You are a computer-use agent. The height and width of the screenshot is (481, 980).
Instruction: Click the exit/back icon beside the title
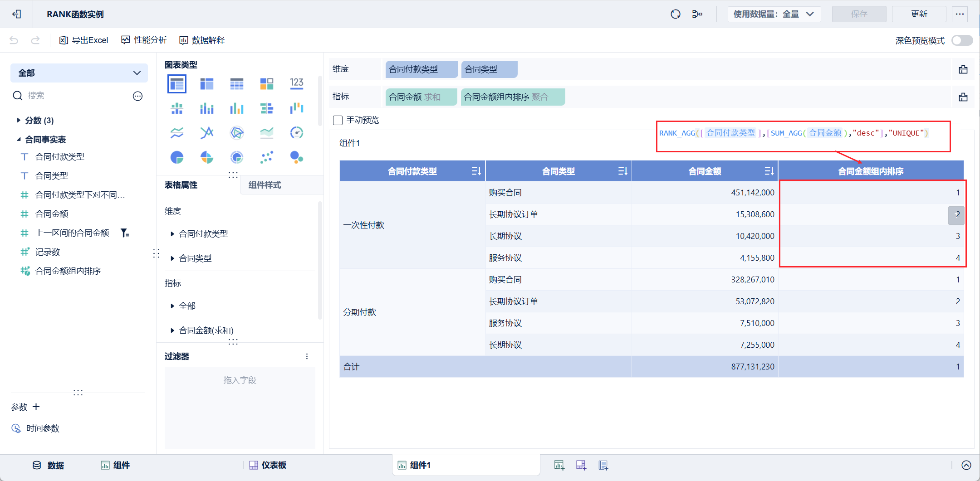pos(17,14)
